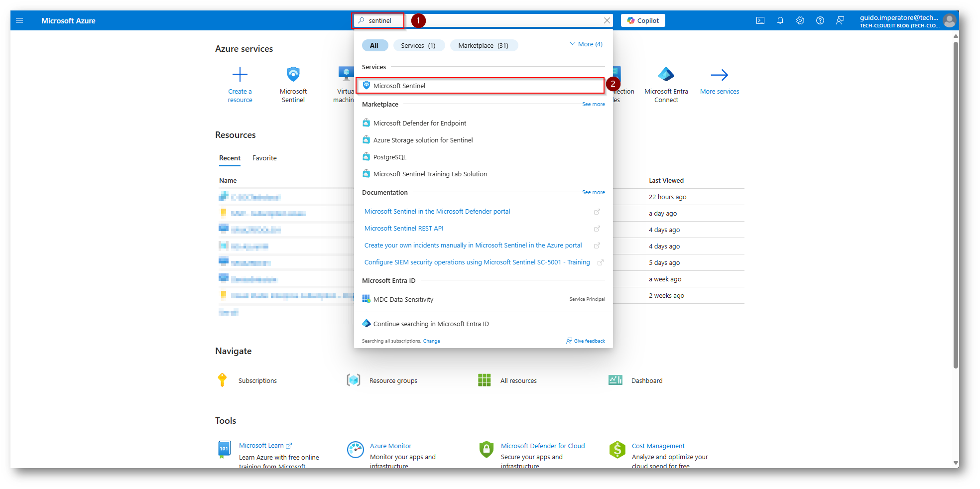Viewport: 980px width, 489px height.
Task: Click the Create a resource link text
Action: pos(240,96)
